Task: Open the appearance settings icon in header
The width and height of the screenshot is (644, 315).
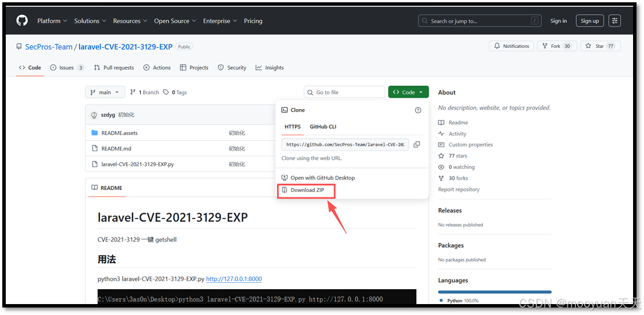Action: pos(615,21)
